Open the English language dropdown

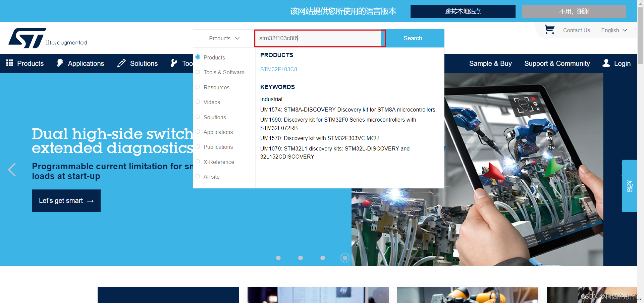pos(614,30)
